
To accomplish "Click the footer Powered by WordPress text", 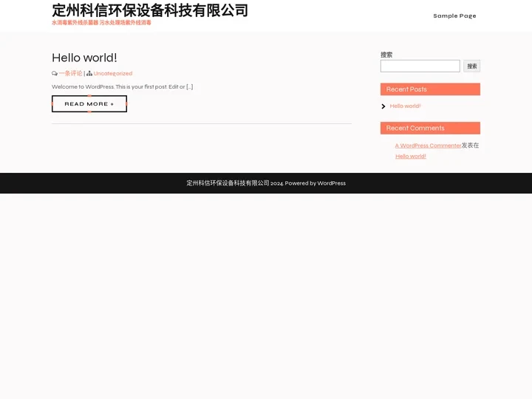I will coord(316,183).
